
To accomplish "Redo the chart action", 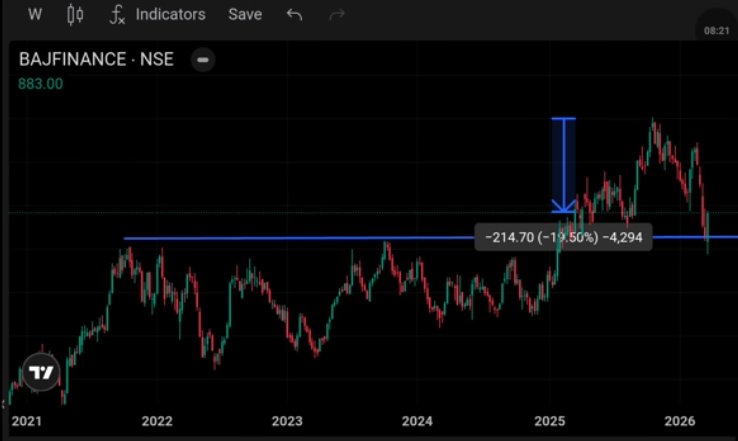I will click(x=337, y=15).
